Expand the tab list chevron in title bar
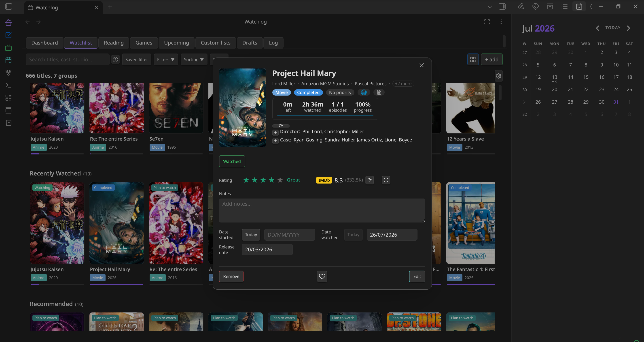The width and height of the screenshot is (644, 342). (490, 7)
